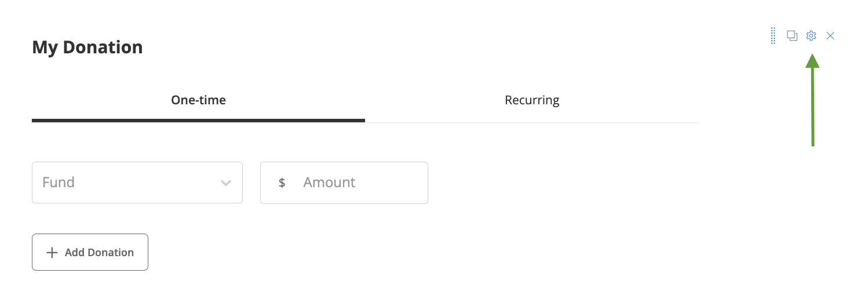
Task: Open the Fund selection box
Action: (137, 183)
